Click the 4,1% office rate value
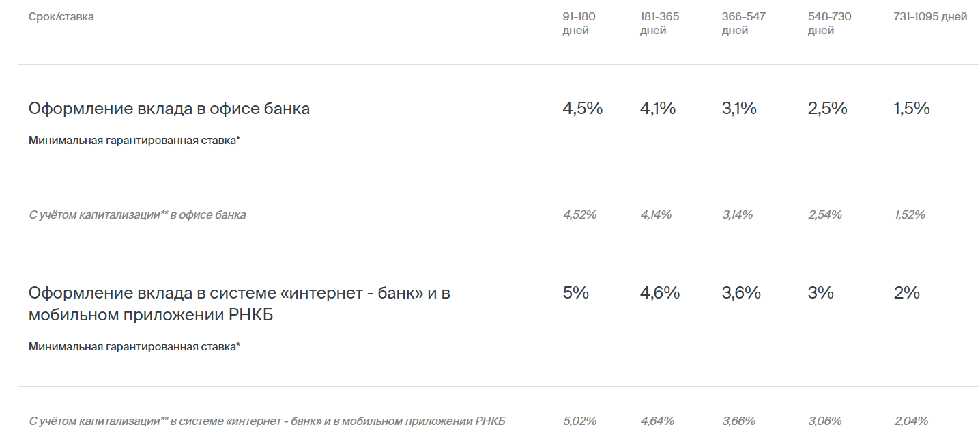The width and height of the screenshot is (980, 444). click(658, 109)
